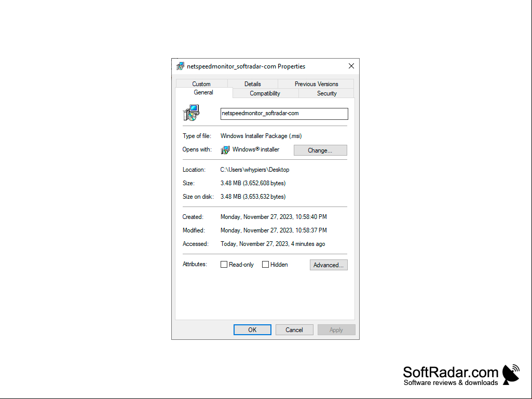Click the dialog title 'netspeedmonitor_softradar-com Properties'
Screen dimensions: 532x399
tap(246, 66)
